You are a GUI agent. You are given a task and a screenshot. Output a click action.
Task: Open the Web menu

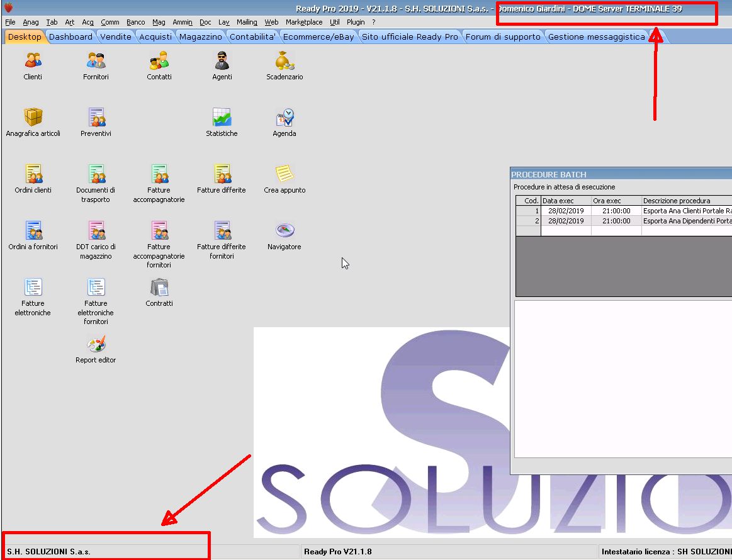pyautogui.click(x=271, y=22)
